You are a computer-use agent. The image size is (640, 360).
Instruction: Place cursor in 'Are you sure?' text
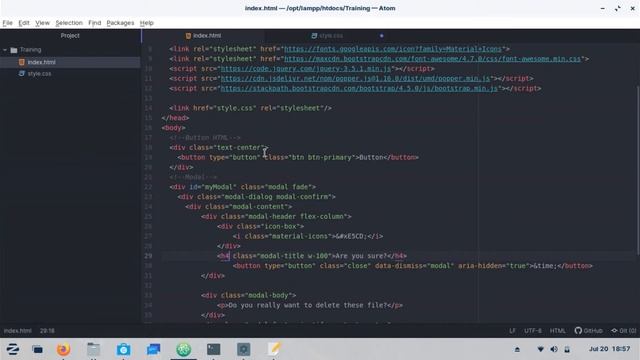[x=361, y=256]
